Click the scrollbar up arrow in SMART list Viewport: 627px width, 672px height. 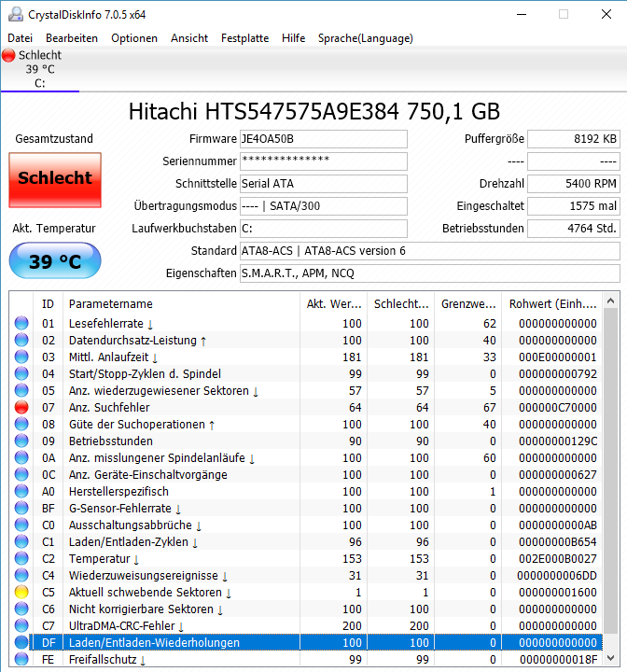[x=611, y=301]
